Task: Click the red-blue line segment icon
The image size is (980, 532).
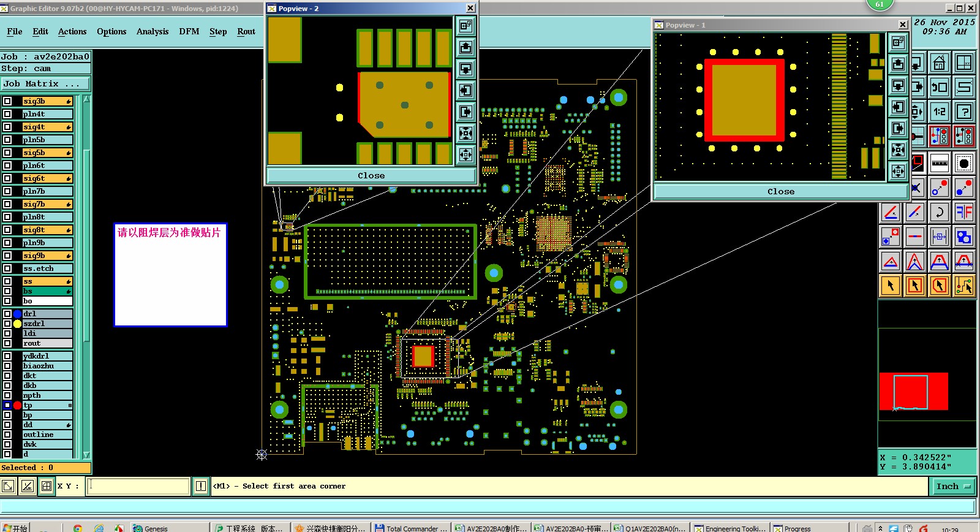Action: pos(914,237)
